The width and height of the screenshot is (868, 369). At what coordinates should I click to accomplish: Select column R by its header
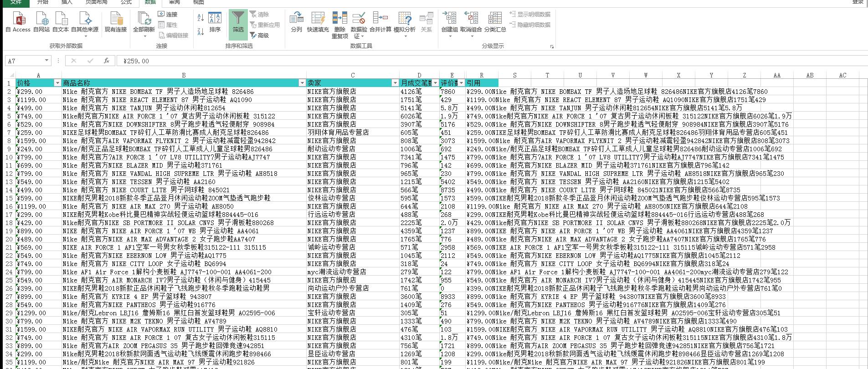point(482,75)
